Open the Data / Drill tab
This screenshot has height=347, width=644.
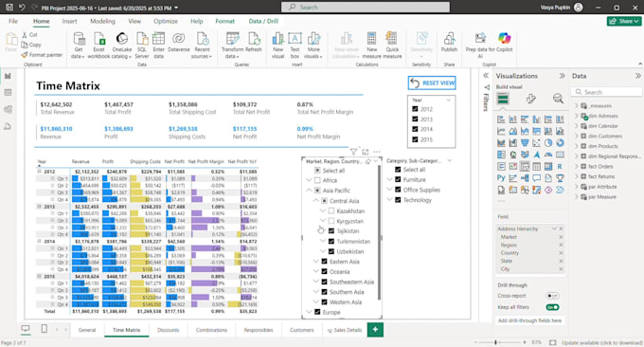tap(263, 22)
